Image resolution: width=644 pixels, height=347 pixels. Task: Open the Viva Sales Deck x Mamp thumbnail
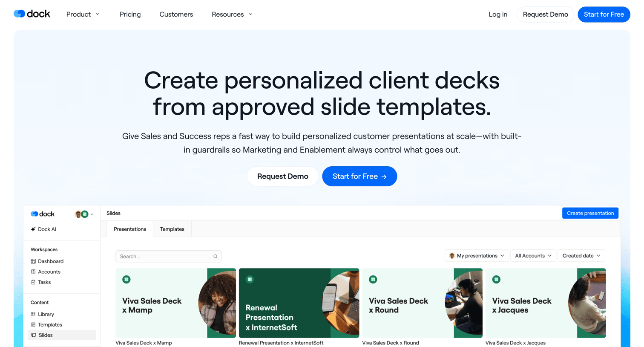coord(176,303)
